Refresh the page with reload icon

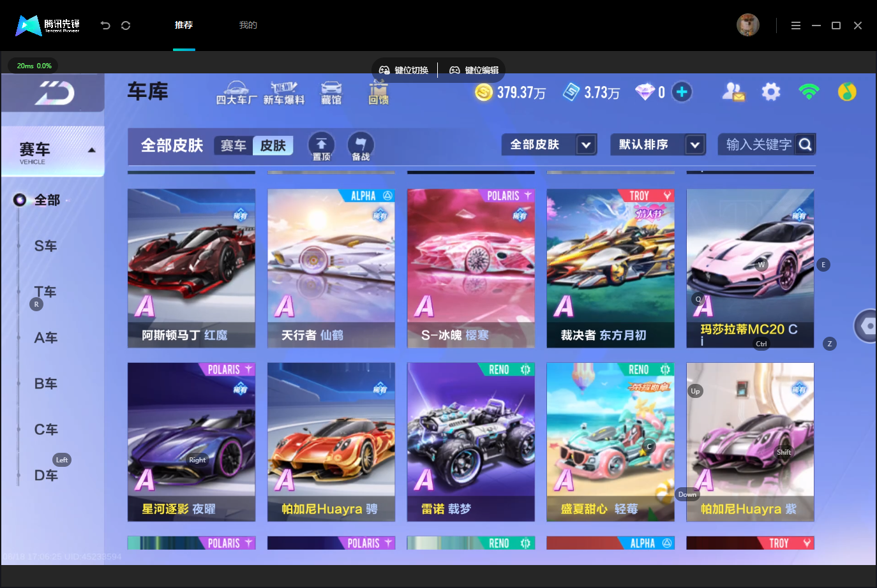[126, 26]
